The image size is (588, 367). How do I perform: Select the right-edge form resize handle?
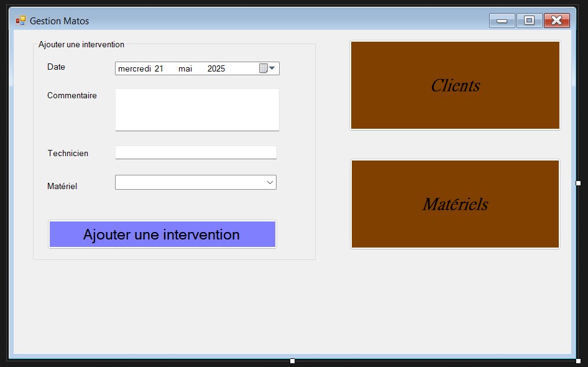tap(578, 183)
